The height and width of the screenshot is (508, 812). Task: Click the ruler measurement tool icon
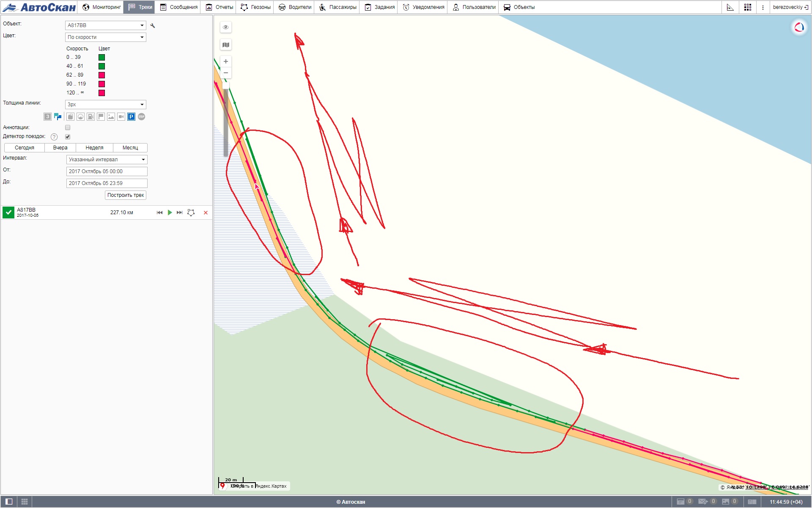click(730, 7)
